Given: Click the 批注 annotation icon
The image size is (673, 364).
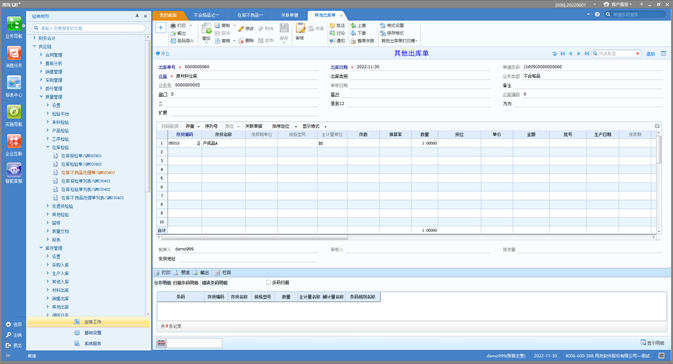Looking at the screenshot, I should (x=332, y=25).
